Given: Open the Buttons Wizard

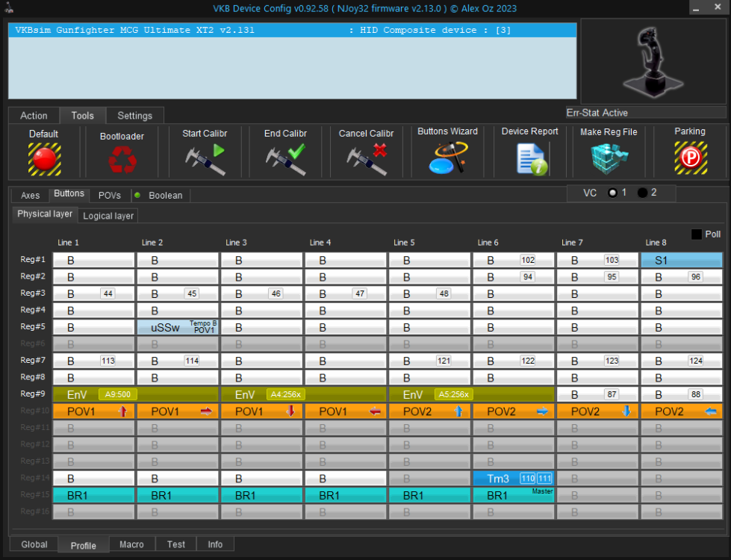Looking at the screenshot, I should (x=447, y=158).
